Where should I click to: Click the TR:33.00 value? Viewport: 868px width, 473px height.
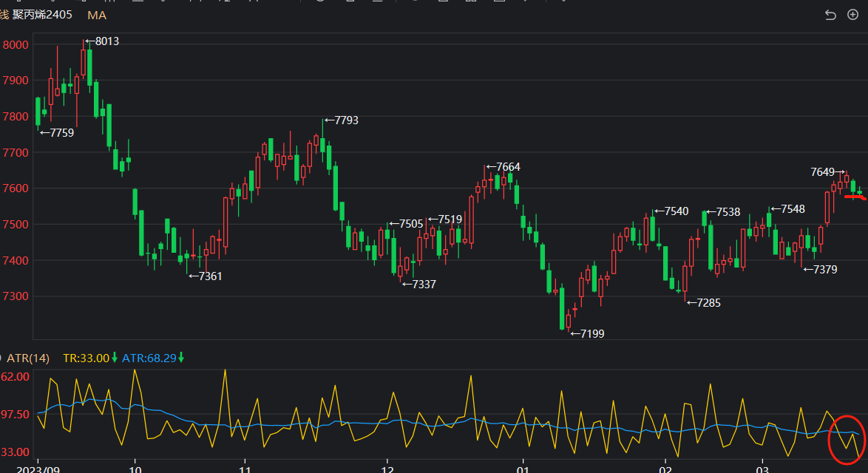[87, 358]
